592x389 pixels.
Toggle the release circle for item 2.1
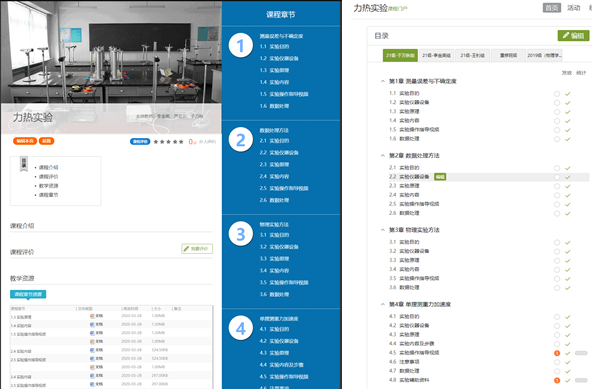[557, 168]
